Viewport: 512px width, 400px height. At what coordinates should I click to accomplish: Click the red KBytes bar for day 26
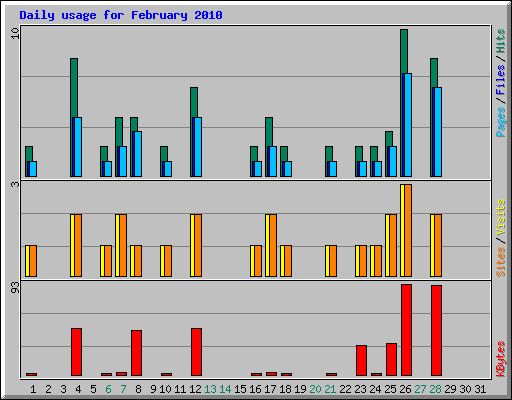pyautogui.click(x=406, y=330)
